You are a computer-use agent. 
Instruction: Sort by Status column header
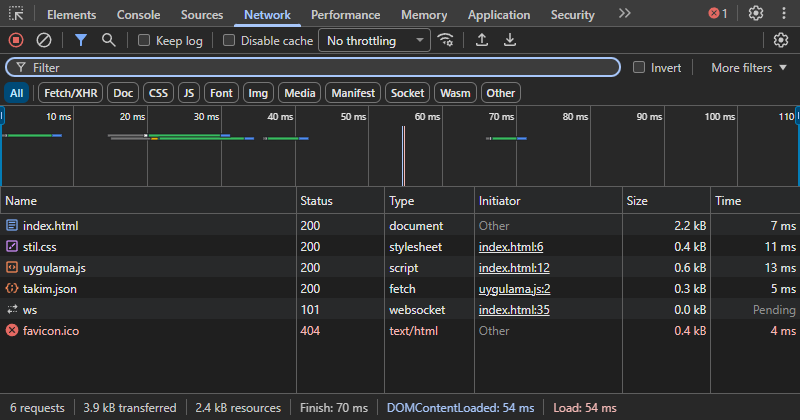(340, 201)
